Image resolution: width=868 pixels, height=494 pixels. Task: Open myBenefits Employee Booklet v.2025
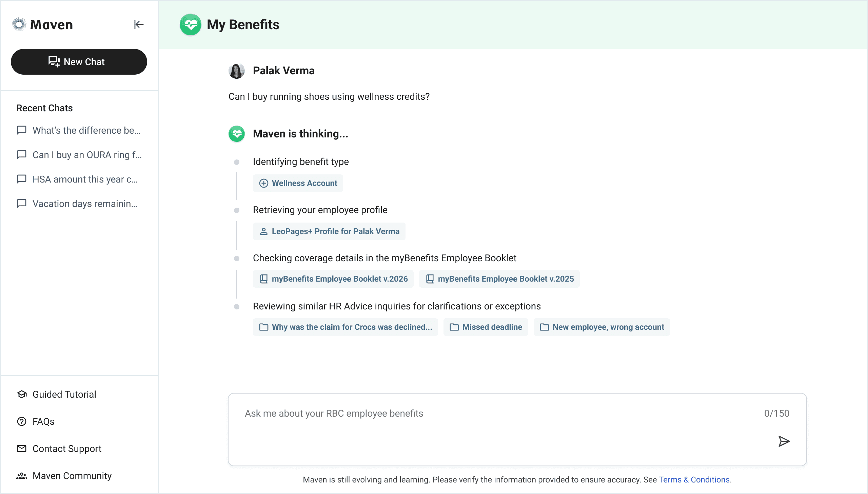pos(499,279)
